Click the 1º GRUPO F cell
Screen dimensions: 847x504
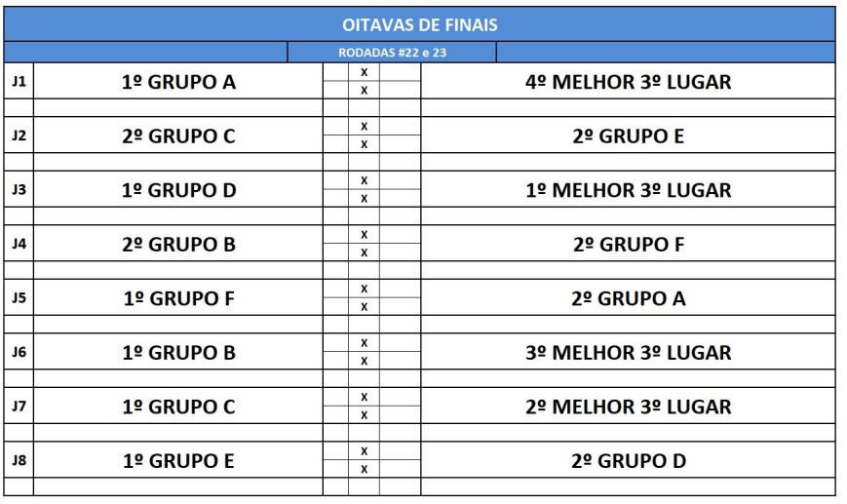178,298
